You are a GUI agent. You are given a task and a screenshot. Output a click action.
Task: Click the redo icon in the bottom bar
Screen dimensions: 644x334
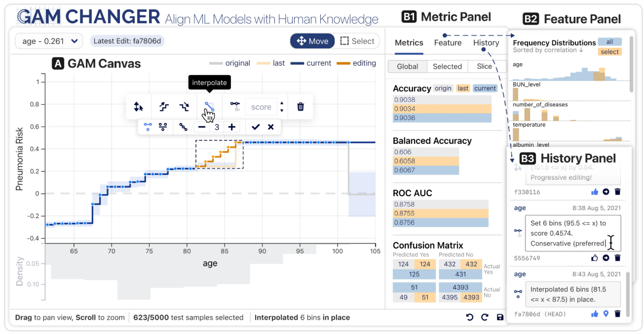485,317
